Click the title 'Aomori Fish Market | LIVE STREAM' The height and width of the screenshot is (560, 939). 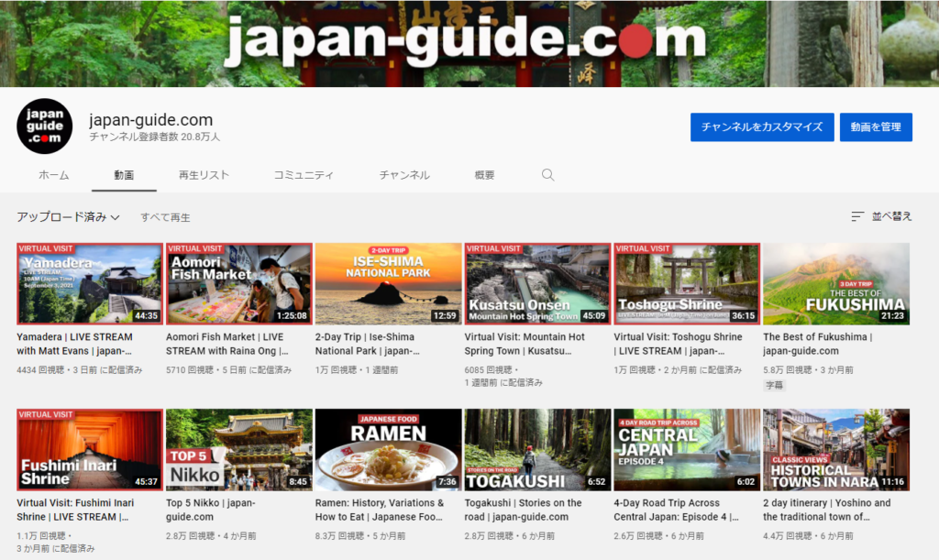[x=227, y=344]
